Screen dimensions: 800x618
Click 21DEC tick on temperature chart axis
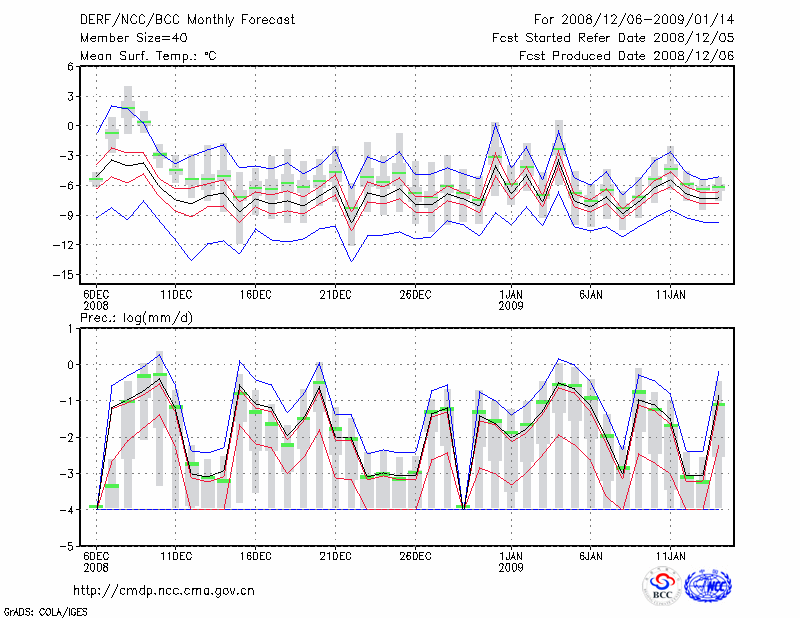click(335, 294)
